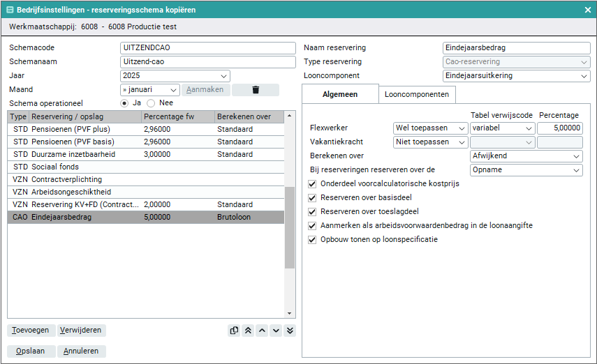The image size is (597, 364).
Task: Open the Berekenen over dropdown set to Afwijkend
Action: coord(526,156)
